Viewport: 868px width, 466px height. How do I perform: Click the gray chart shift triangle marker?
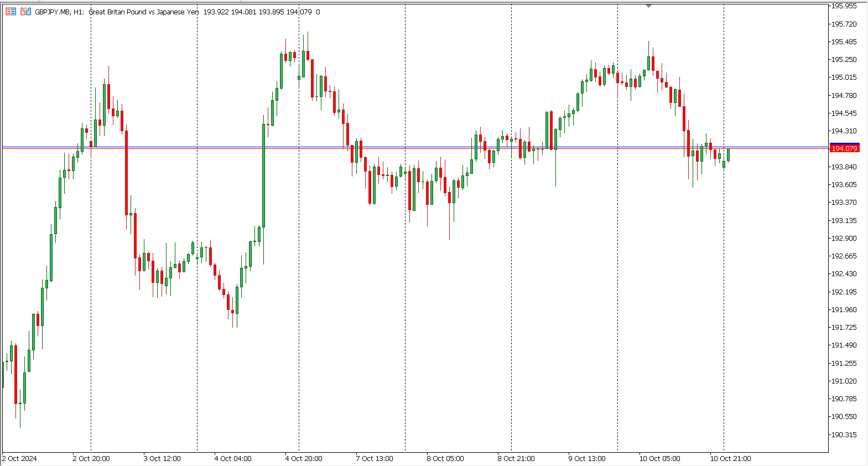point(649,6)
